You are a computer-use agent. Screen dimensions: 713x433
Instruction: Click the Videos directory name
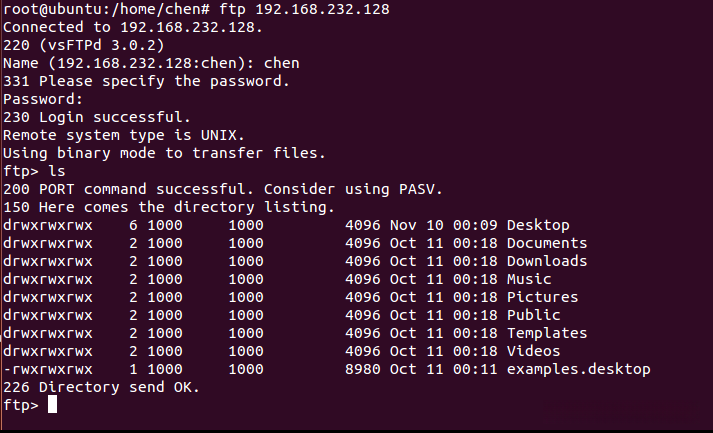(x=533, y=351)
